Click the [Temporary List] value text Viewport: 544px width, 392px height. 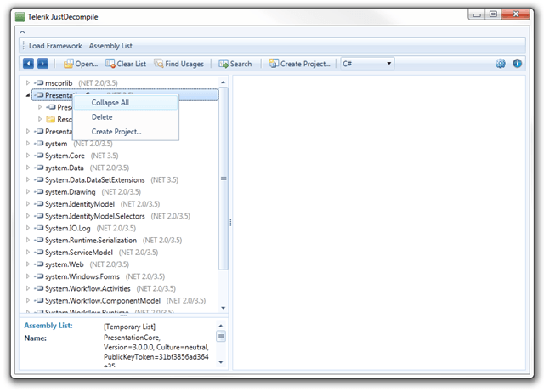(129, 327)
